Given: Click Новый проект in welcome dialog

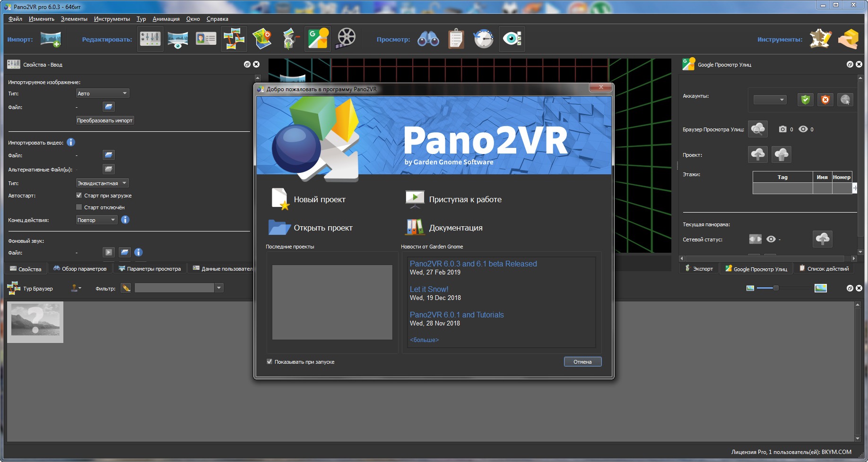Looking at the screenshot, I should pos(309,199).
